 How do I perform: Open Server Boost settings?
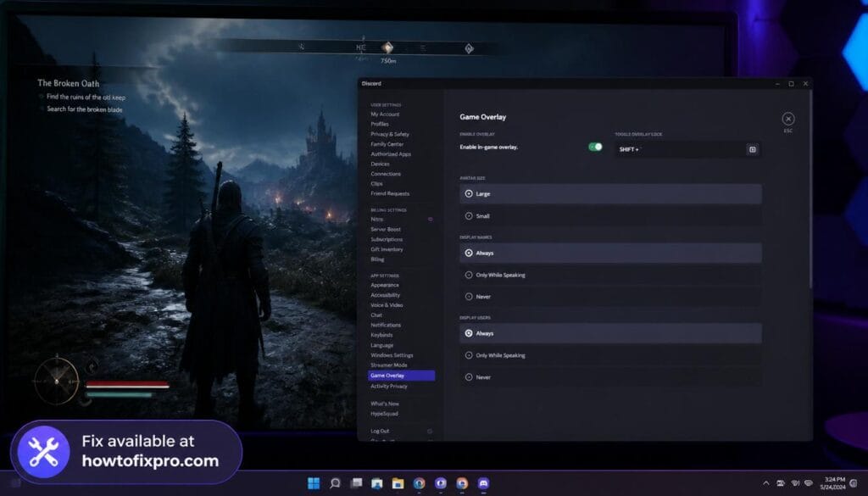(386, 229)
